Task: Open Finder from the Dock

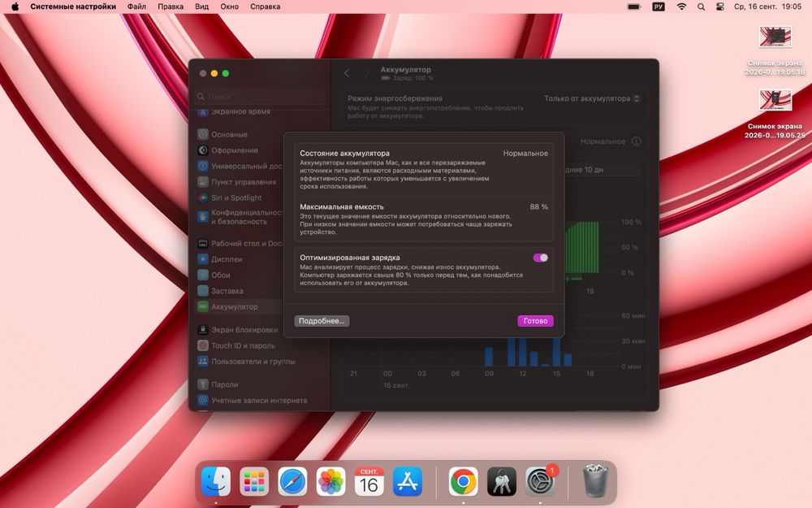Action: click(x=215, y=481)
